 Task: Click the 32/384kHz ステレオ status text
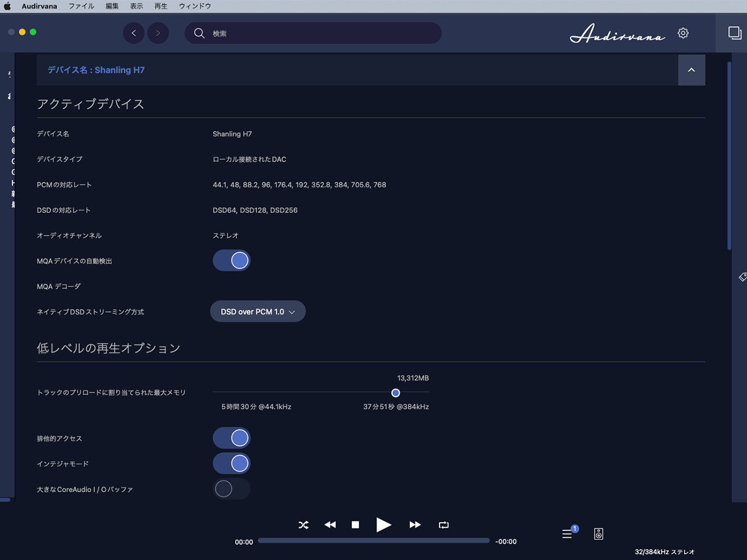pyautogui.click(x=665, y=552)
